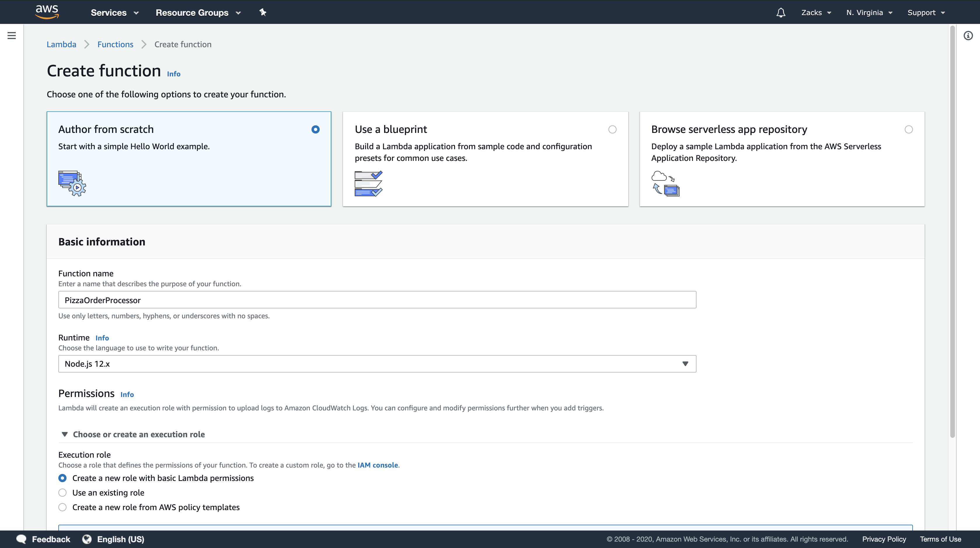The image size is (980, 548).
Task: Choose Use an existing role option
Action: [62, 493]
